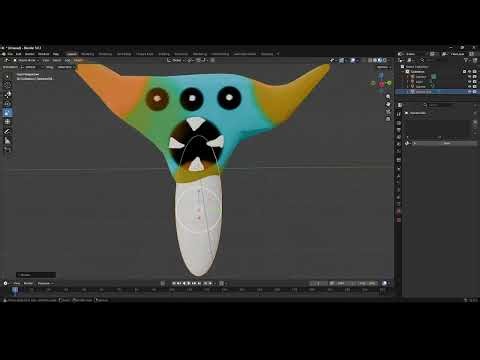Image resolution: width=480 pixels, height=360 pixels.
Task: Toggle X-ray display
Action: 364,60
